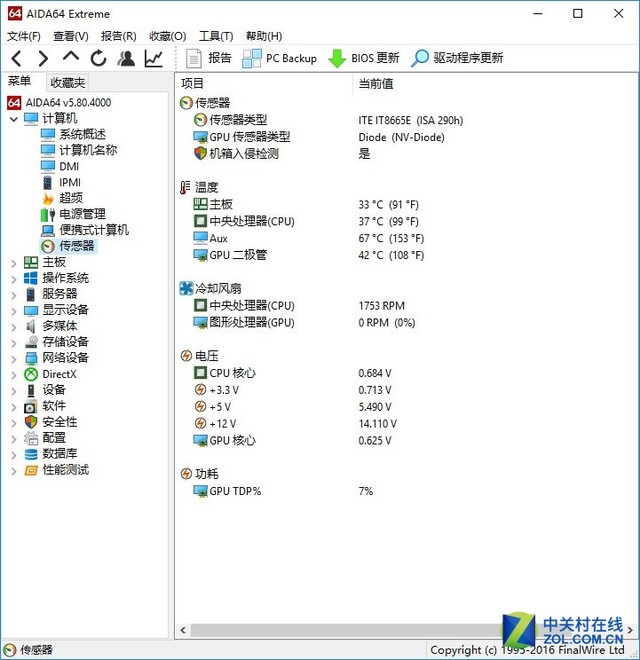This screenshot has height=660, width=640.
Task: Click 驱动程序更新 driver update button
Action: [457, 58]
